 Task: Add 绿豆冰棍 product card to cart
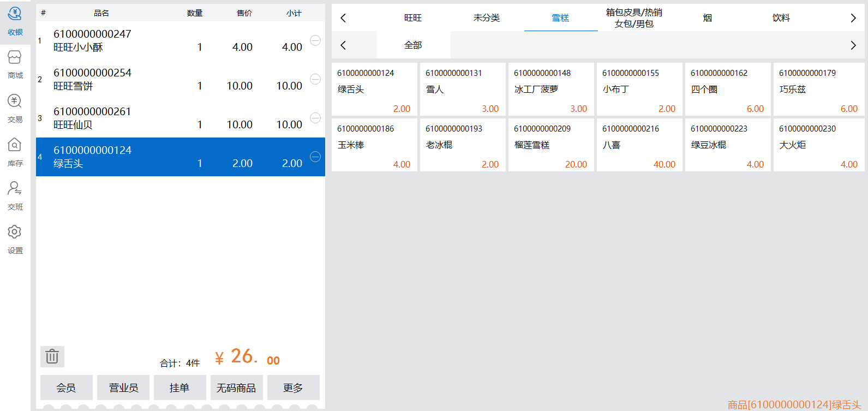pyautogui.click(x=728, y=145)
